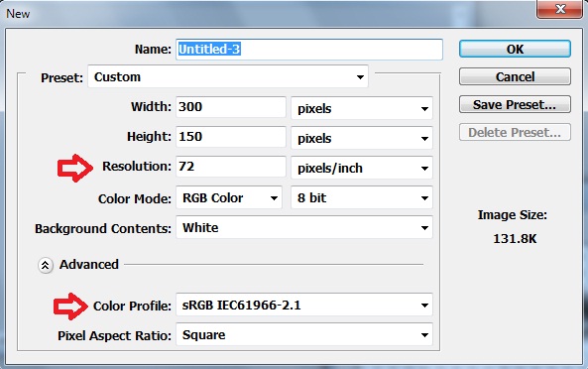
Task: Open the Resolution pixels/inch dropdown
Action: [x=362, y=168]
